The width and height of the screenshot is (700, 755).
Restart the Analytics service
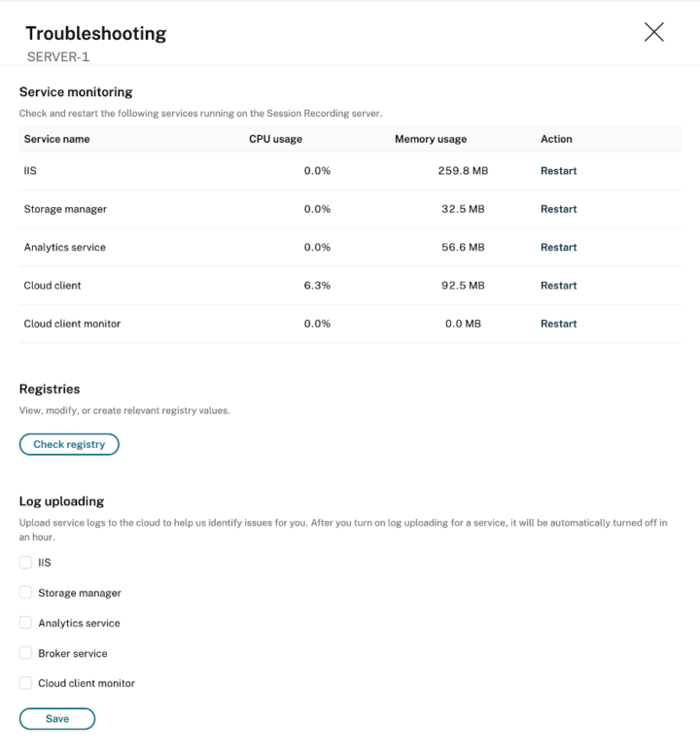click(x=558, y=248)
